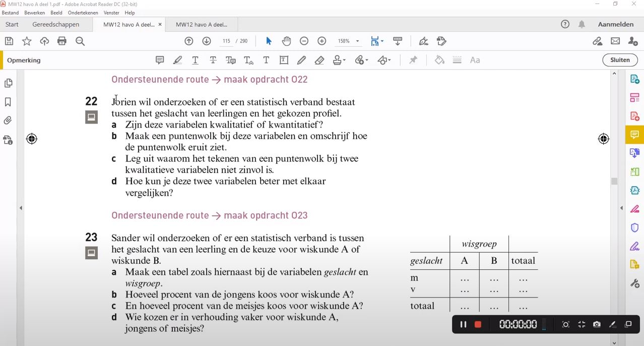Stop the recording with red button
The width and height of the screenshot is (644, 346).
(478, 324)
